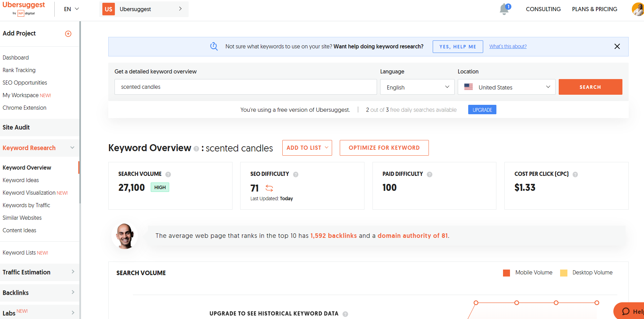644x319 pixels.
Task: Open Plans & Pricing page
Action: coord(595,9)
